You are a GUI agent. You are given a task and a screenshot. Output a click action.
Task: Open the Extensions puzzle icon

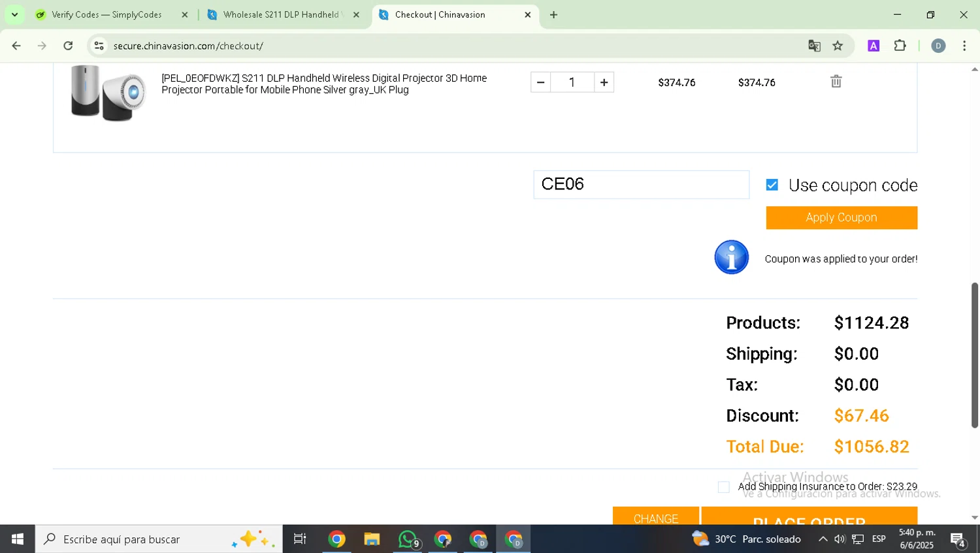tap(900, 46)
